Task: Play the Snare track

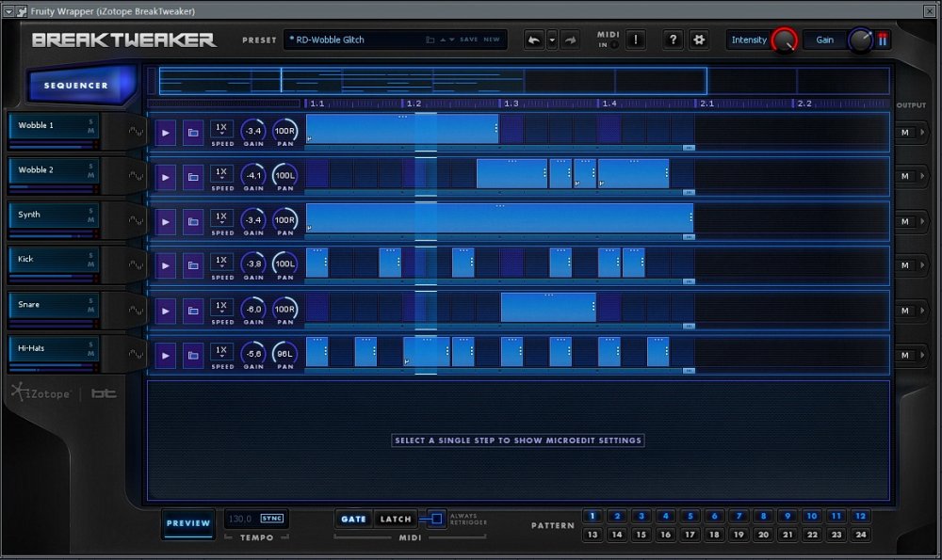Action: pyautogui.click(x=165, y=311)
